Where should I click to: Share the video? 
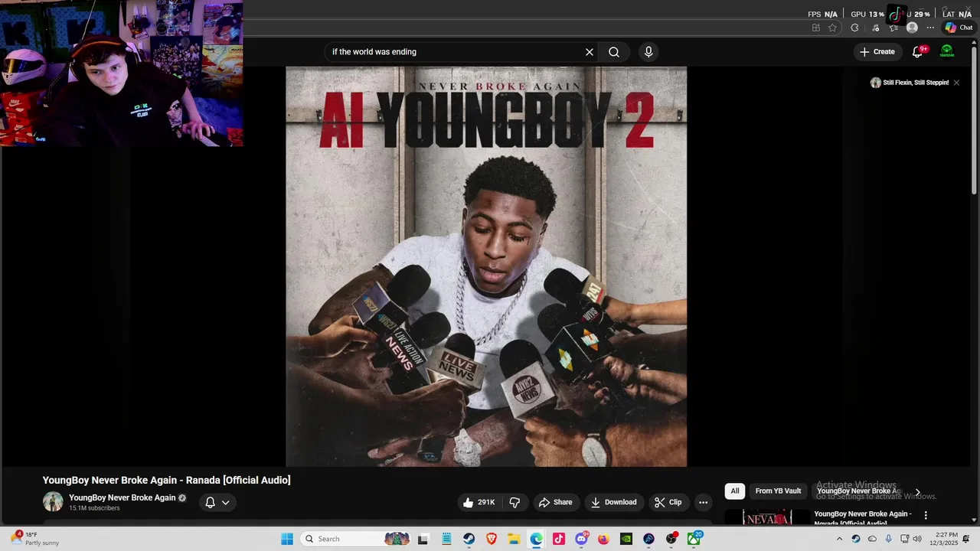(x=556, y=502)
